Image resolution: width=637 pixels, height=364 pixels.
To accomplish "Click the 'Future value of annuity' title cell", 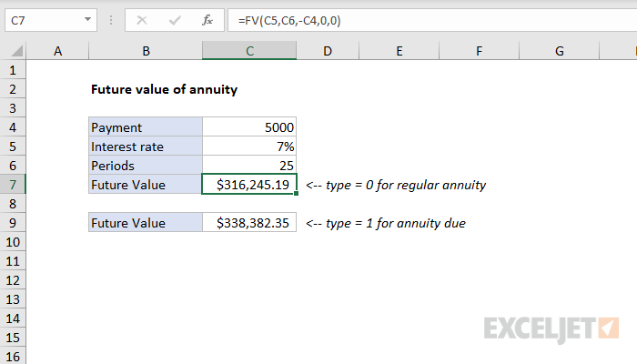I will 164,89.
